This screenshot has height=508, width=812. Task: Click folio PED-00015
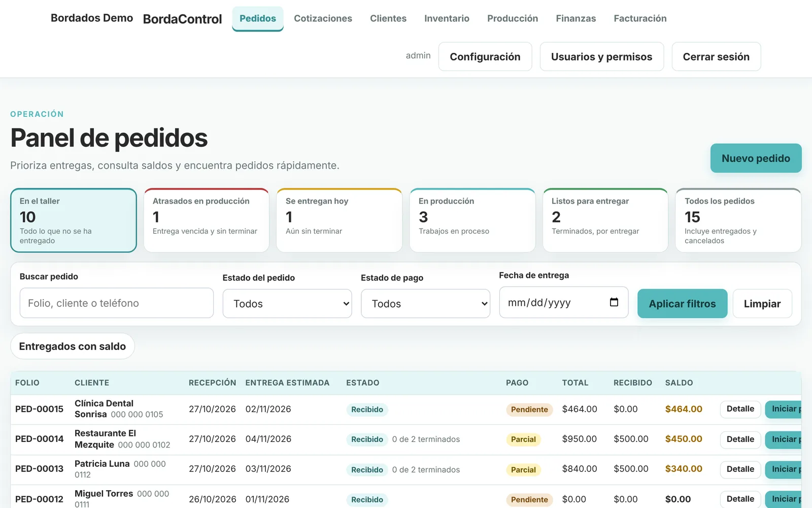tap(40, 409)
